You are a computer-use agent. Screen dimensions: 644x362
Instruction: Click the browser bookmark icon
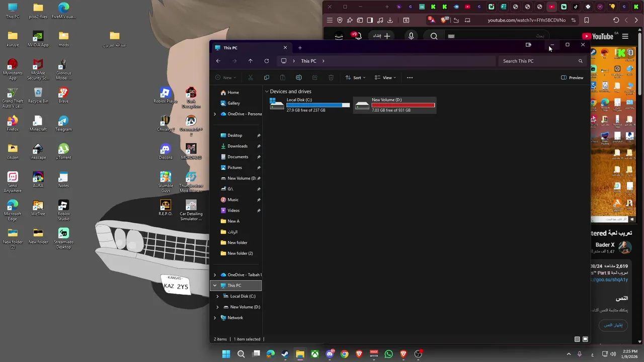[x=587, y=20]
